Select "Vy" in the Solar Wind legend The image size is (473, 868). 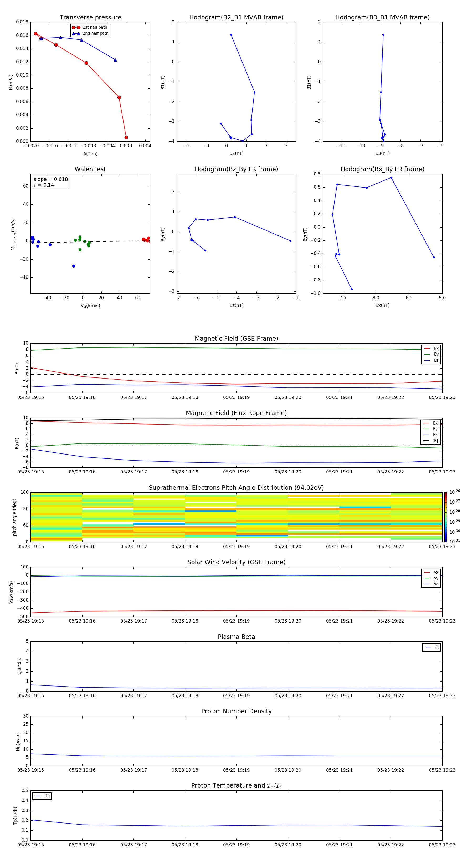(x=431, y=578)
